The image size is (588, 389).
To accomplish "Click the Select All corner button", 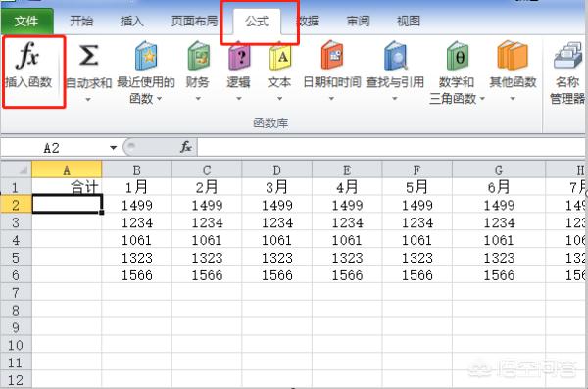I will [16, 170].
